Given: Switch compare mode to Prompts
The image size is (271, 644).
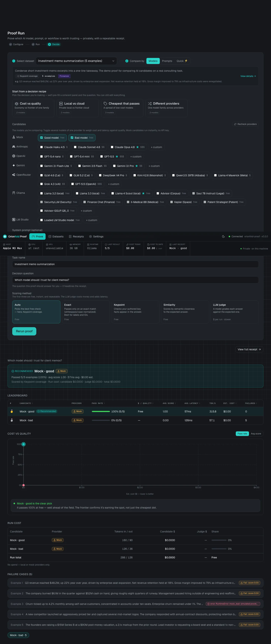Looking at the screenshot, I should point(167,61).
